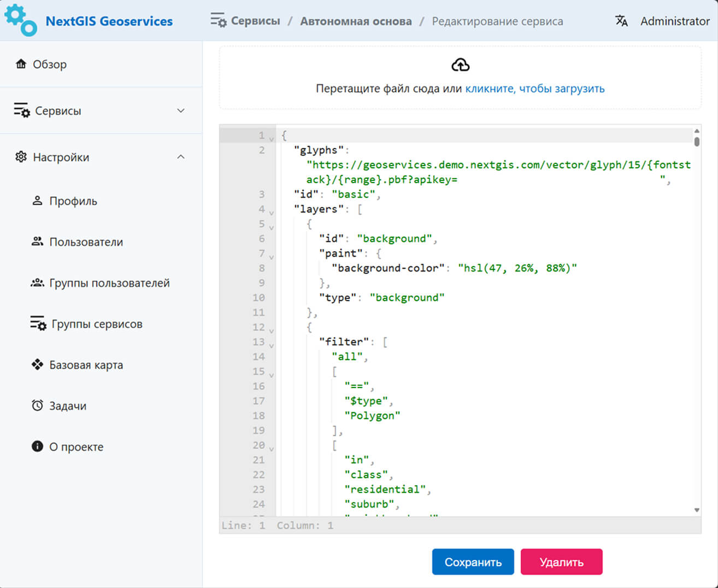Click the editor scrollbar up arrow
The image size is (718, 588).
[697, 131]
